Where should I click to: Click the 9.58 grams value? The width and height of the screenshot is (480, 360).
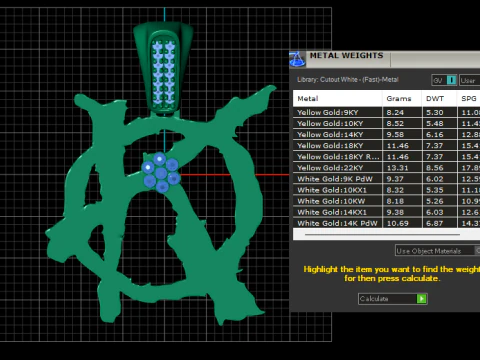pyautogui.click(x=395, y=135)
